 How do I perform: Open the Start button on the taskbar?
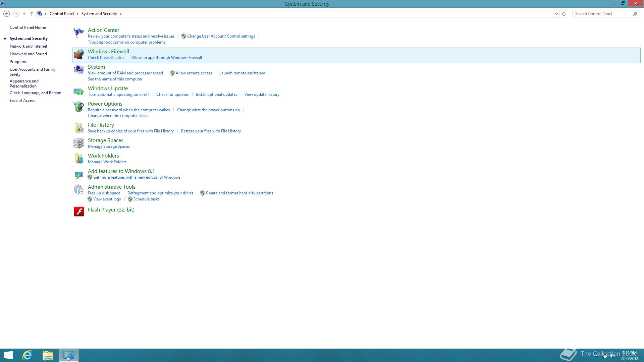(8, 355)
